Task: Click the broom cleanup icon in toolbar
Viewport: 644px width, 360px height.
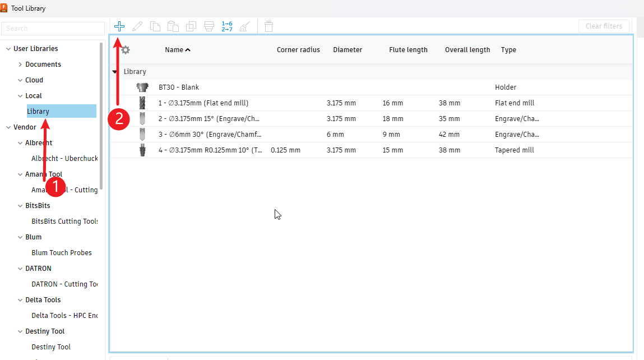Action: point(245,26)
